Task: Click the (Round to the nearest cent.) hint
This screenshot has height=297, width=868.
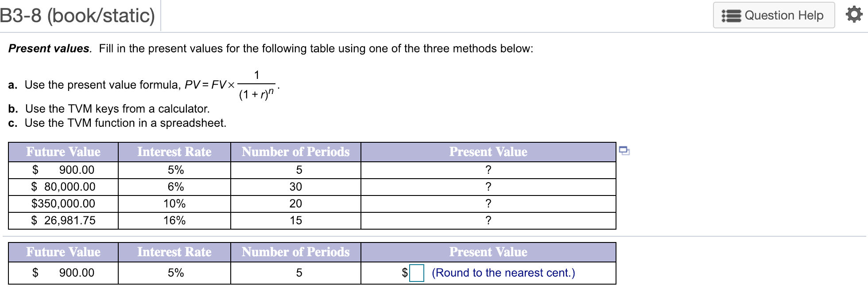Action: coord(503,273)
